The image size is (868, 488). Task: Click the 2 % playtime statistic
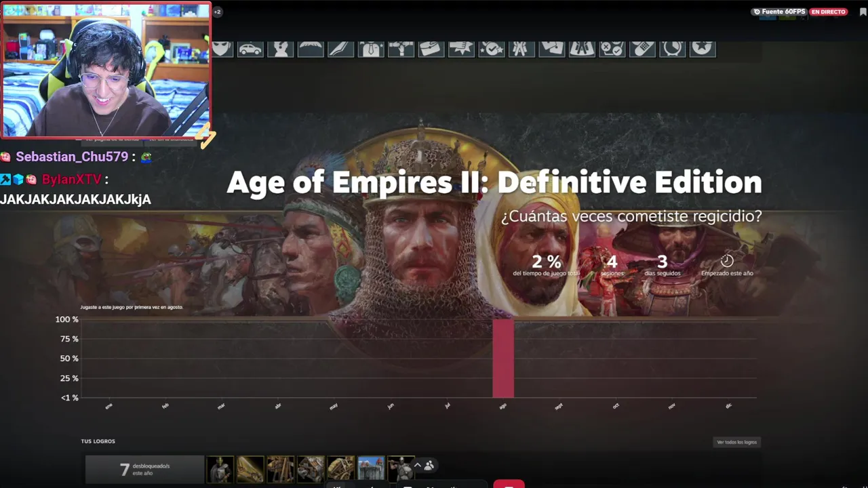tap(547, 265)
